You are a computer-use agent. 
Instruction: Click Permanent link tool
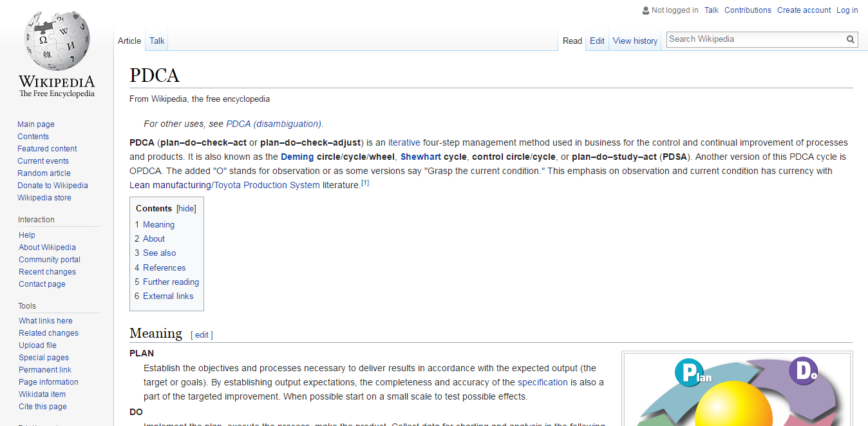tap(45, 370)
